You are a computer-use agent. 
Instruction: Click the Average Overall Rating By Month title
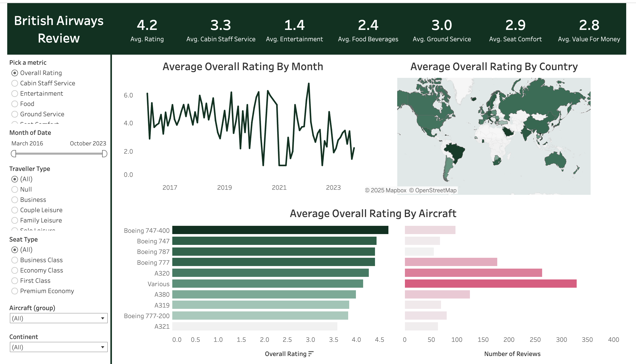click(243, 67)
